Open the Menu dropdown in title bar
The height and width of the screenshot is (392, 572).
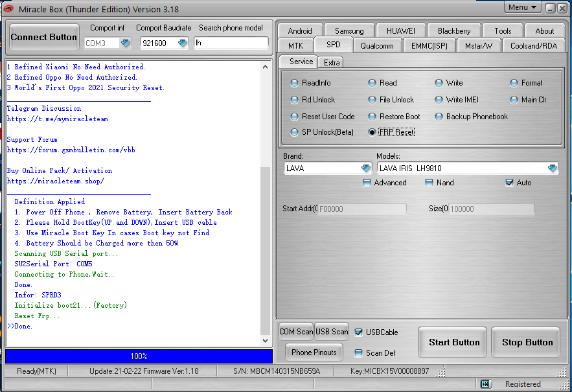coord(522,7)
